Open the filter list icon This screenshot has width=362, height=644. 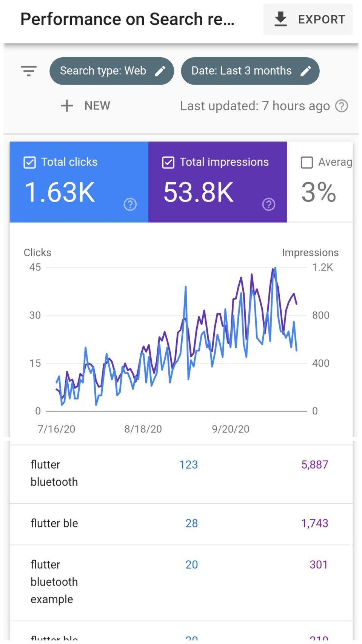tap(29, 71)
